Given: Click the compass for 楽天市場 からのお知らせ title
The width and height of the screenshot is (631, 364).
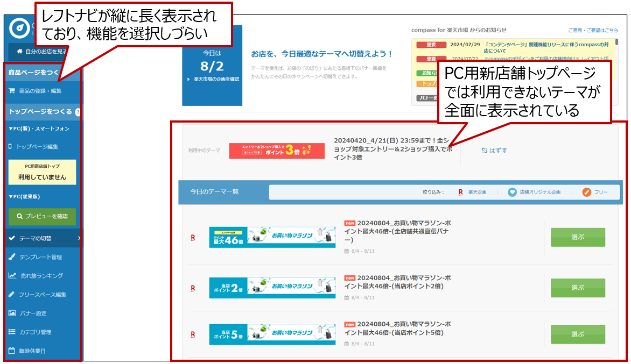Looking at the screenshot, I should click(x=459, y=30).
